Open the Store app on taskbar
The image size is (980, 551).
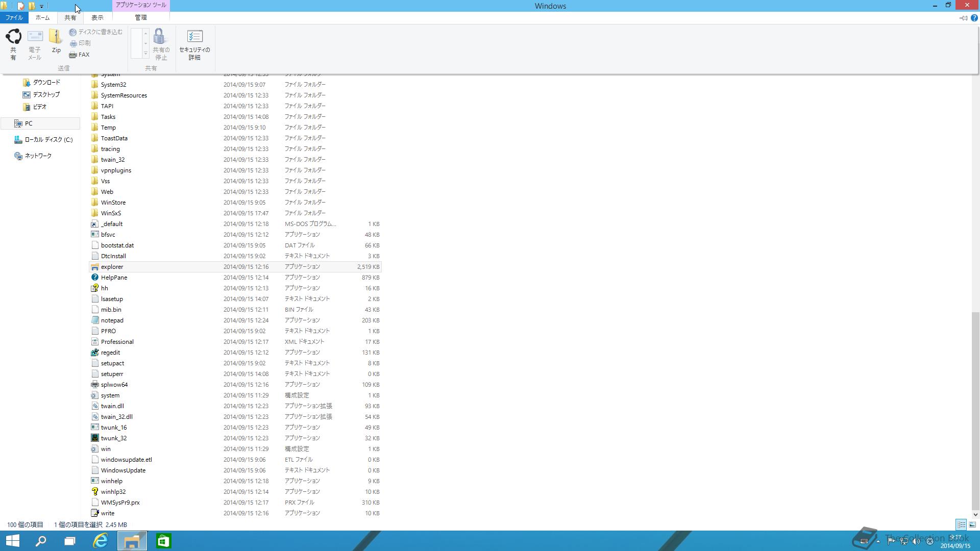click(x=163, y=541)
